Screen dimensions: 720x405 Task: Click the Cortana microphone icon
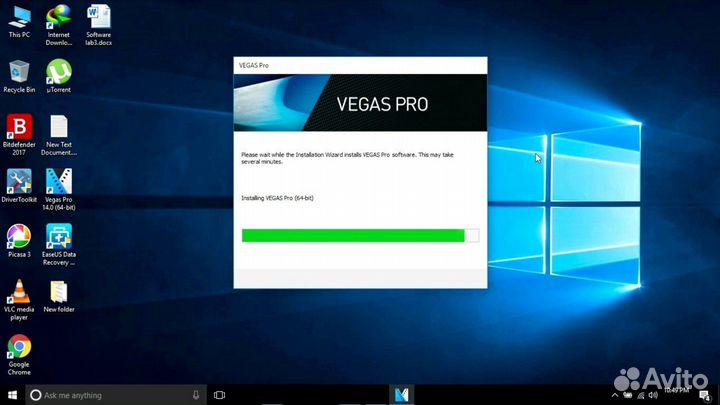click(196, 395)
